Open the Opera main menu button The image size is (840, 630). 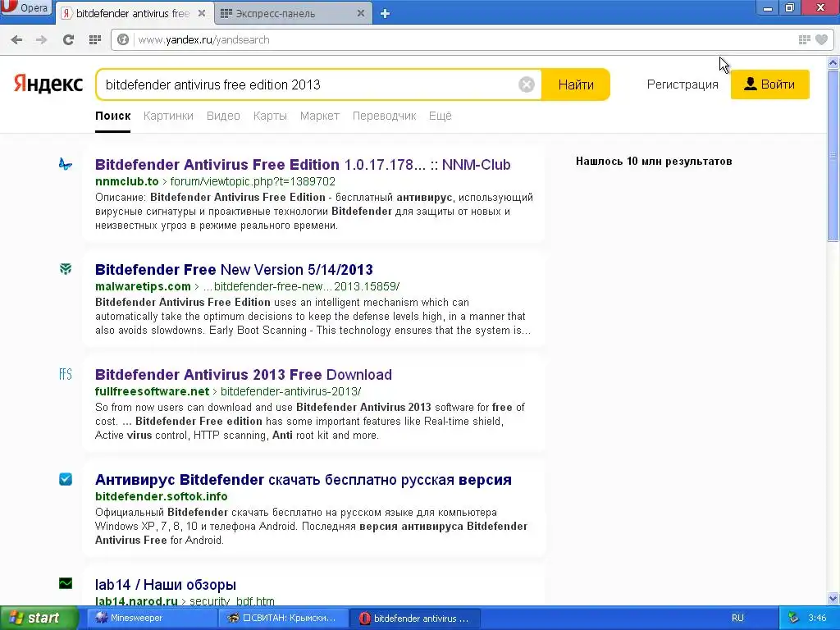coord(25,8)
